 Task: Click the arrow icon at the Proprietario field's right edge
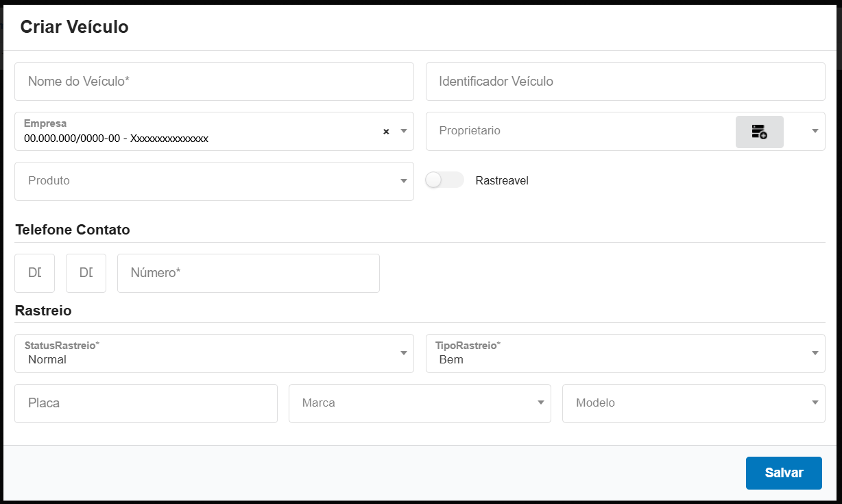[815, 131]
